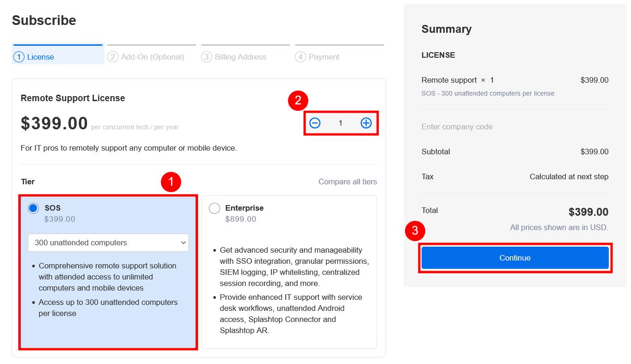Click the dropdown chevron for unattended computers
Screen dimensions: 631x364
(x=183, y=243)
